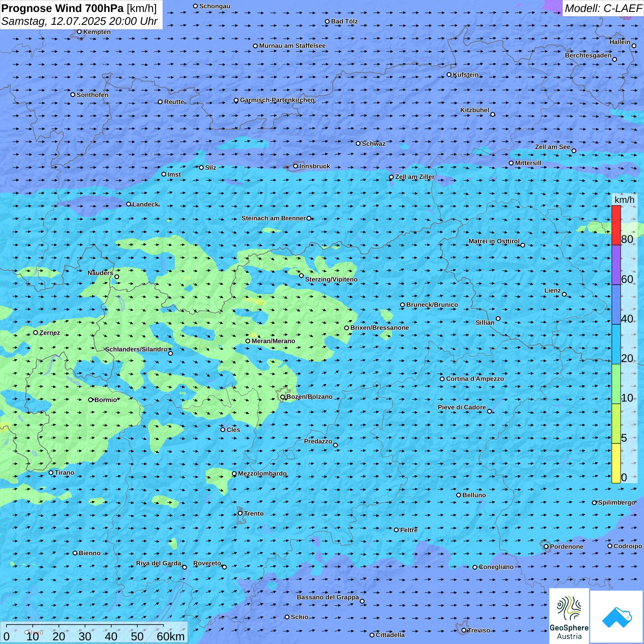Click the Conegliano label

click(496, 567)
